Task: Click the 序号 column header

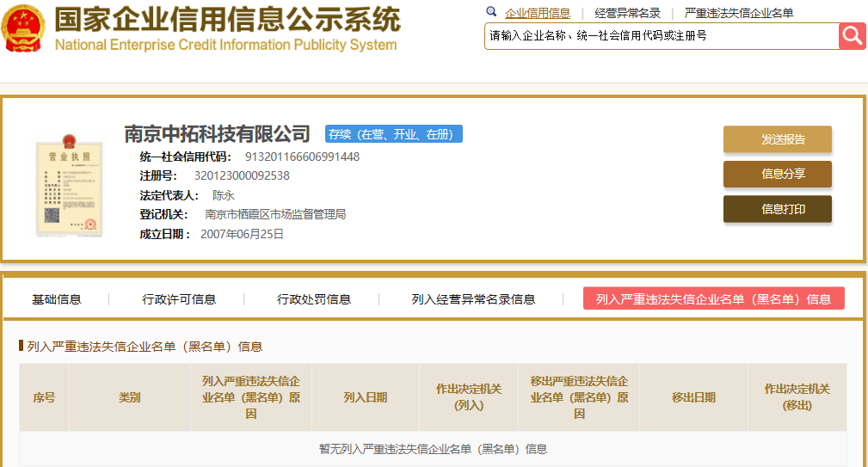Action: (x=44, y=397)
